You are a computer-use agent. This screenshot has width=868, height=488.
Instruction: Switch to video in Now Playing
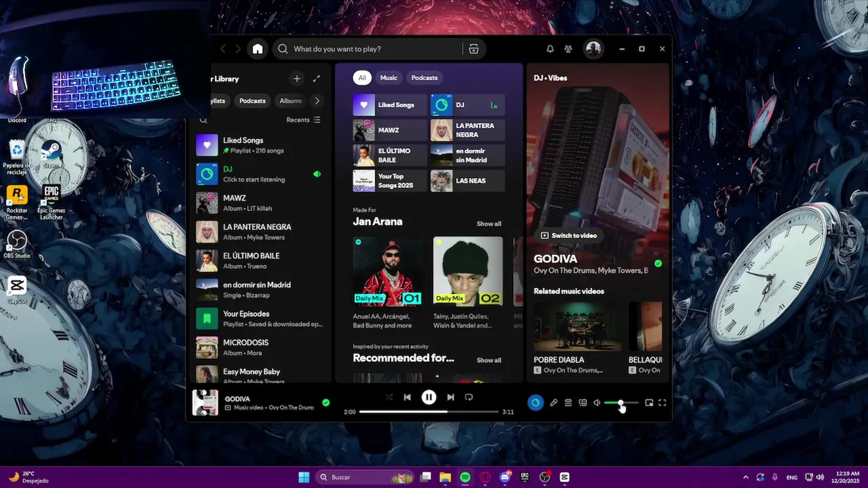click(x=568, y=236)
